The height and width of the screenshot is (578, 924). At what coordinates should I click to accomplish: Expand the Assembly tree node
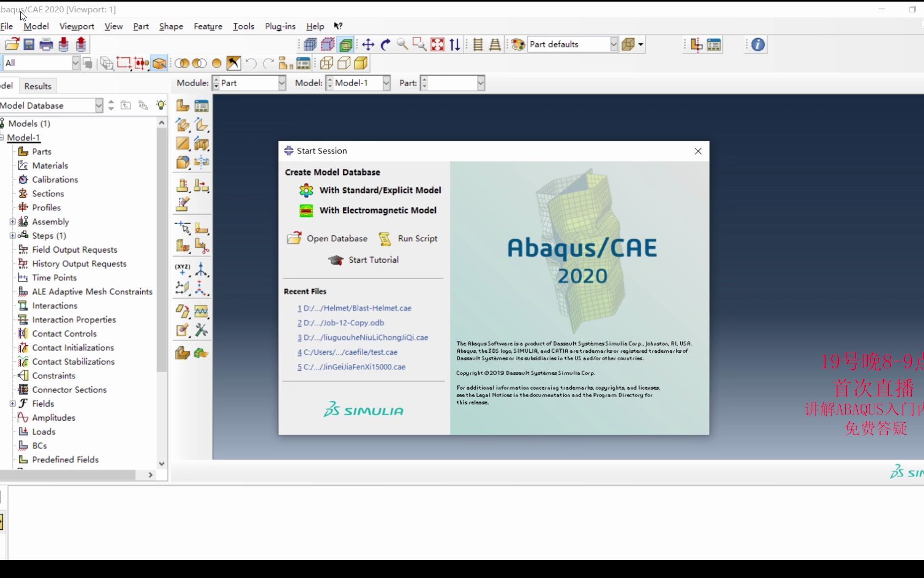click(12, 222)
